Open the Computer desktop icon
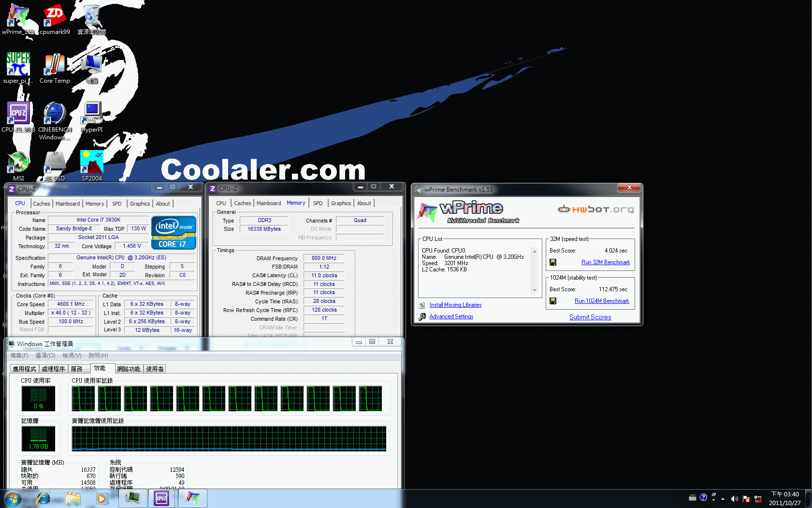 92,68
